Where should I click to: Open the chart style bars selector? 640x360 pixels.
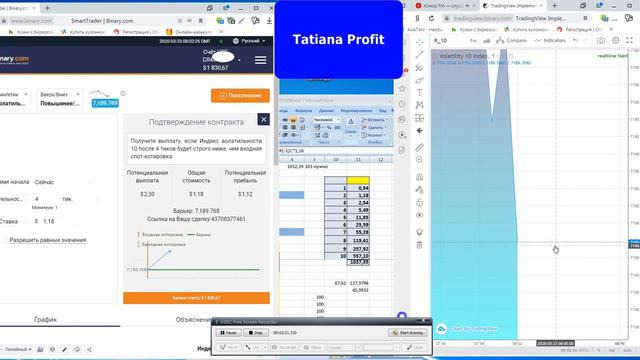(487, 40)
